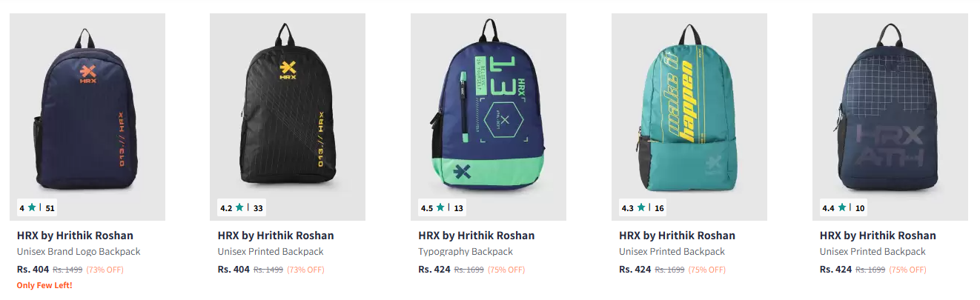Click the 4.4 star rating badge

844,208
